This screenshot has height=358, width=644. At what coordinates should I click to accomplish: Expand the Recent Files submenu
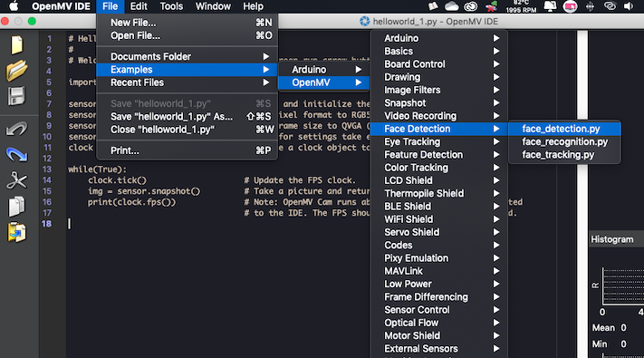point(187,82)
